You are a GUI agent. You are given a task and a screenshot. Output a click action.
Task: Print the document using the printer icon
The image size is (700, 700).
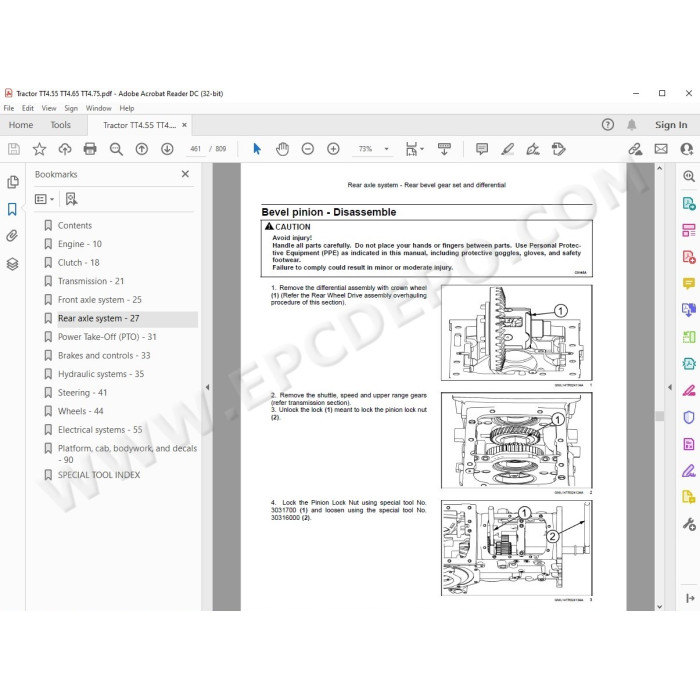90,149
